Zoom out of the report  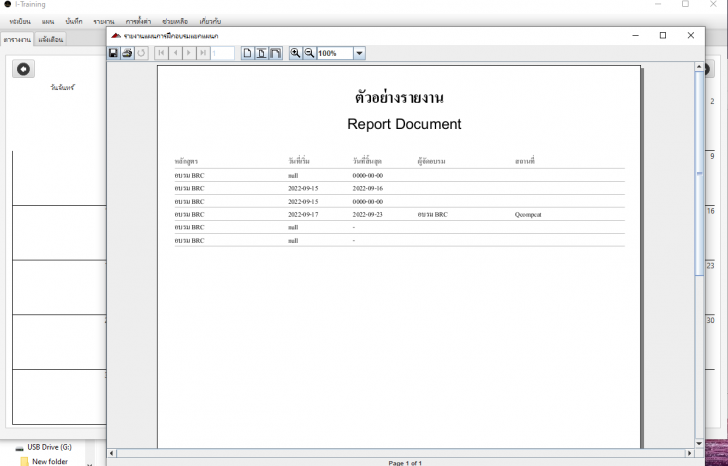pyautogui.click(x=309, y=53)
